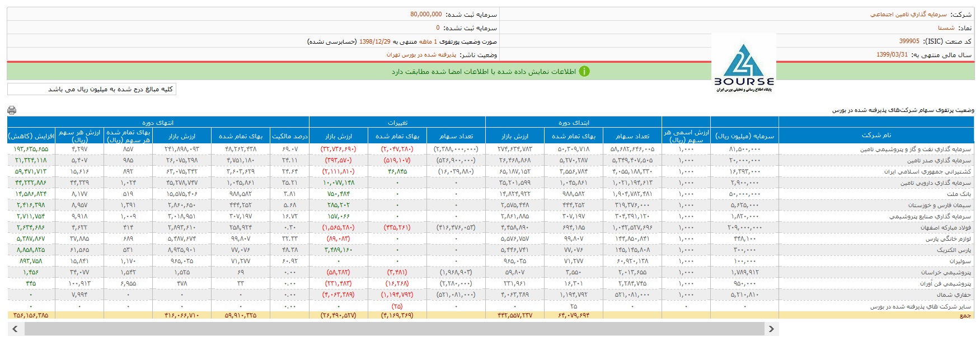Viewport: 980px width, 341px height.
Task: Click green banner text about signed information
Action: (x=484, y=72)
